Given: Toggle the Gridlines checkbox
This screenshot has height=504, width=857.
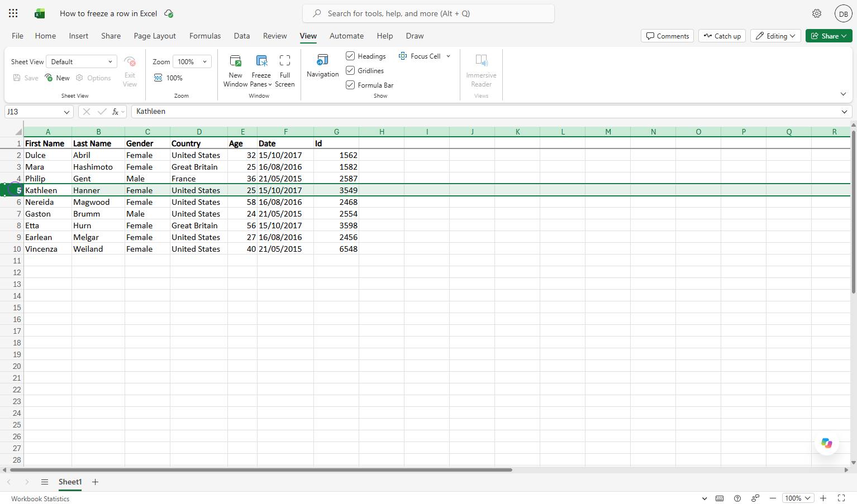Looking at the screenshot, I should [350, 70].
